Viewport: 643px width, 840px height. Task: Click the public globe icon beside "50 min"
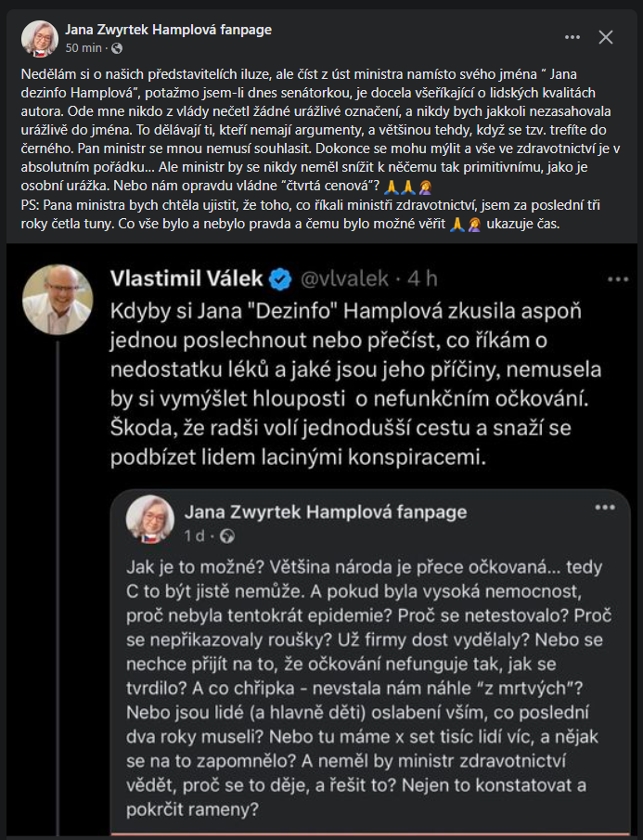coord(116,47)
